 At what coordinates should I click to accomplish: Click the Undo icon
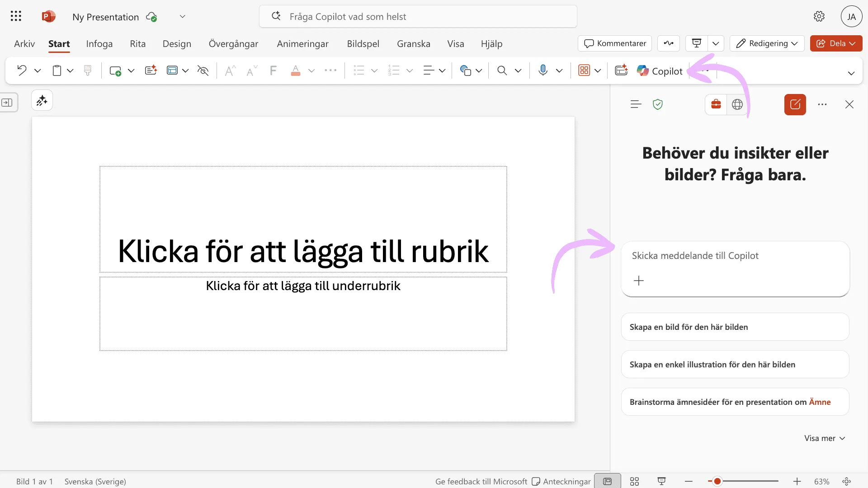pyautogui.click(x=22, y=70)
